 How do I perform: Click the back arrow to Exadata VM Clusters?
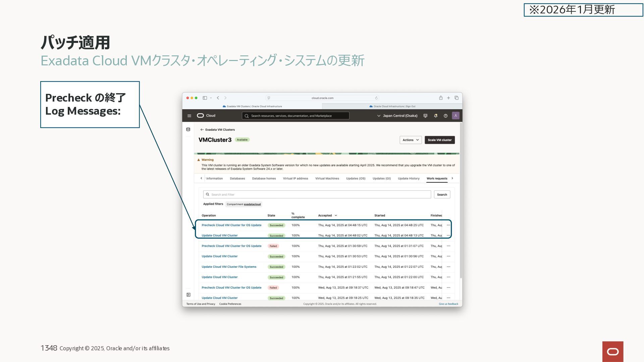[202, 130]
